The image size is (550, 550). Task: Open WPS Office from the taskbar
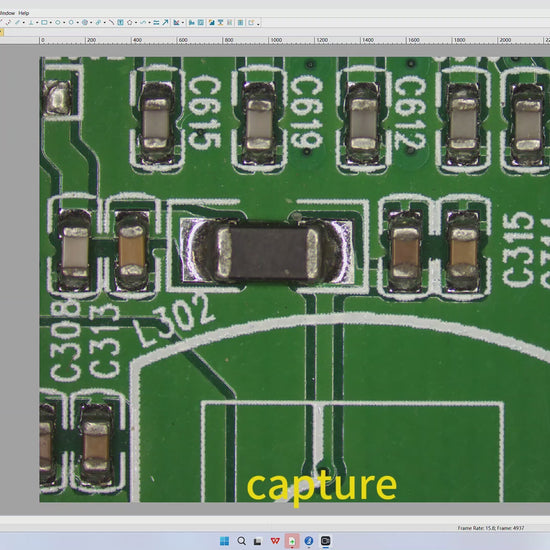point(275,541)
